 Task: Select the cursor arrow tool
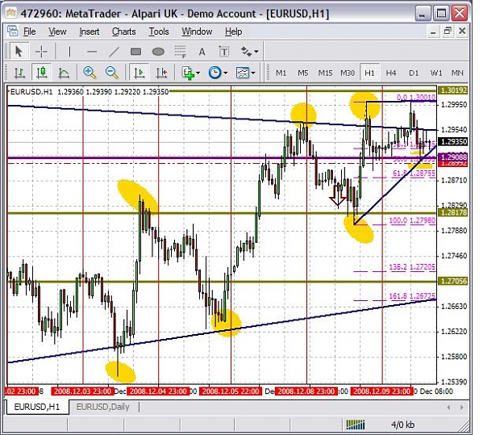coord(19,52)
